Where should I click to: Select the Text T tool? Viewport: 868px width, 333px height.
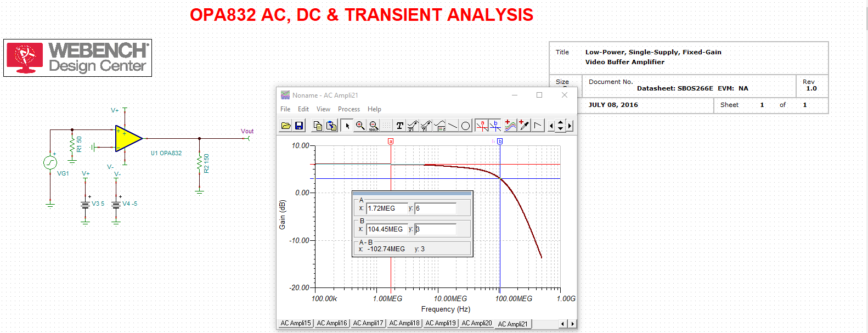(x=400, y=126)
